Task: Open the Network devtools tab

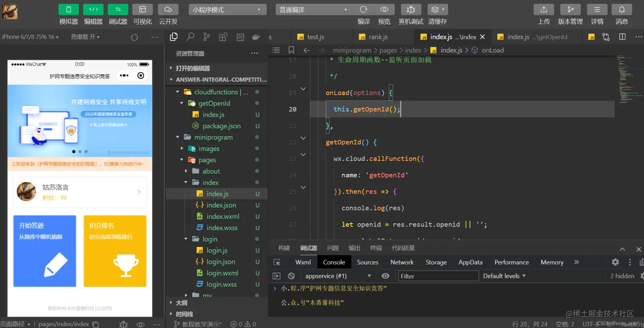Action: [402, 262]
